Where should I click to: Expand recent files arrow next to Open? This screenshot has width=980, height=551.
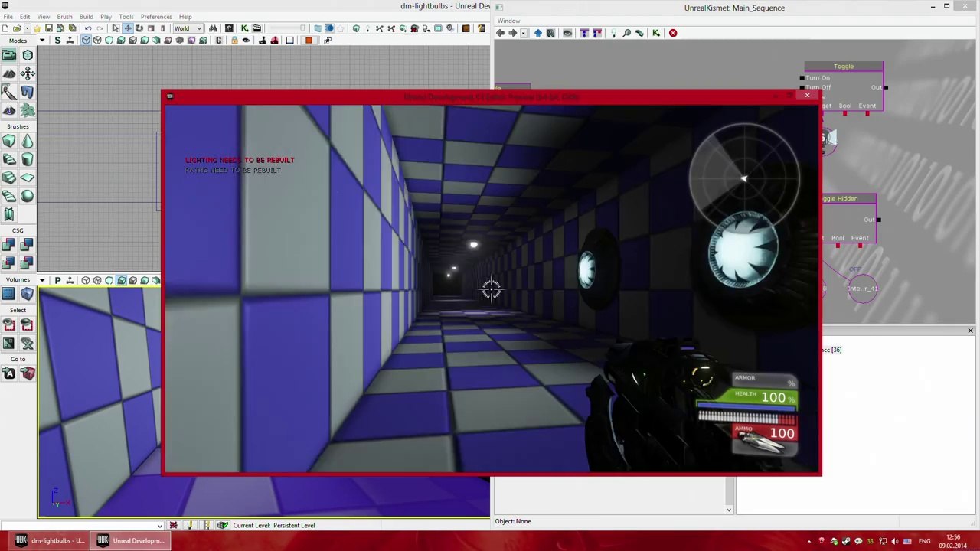[x=28, y=28]
